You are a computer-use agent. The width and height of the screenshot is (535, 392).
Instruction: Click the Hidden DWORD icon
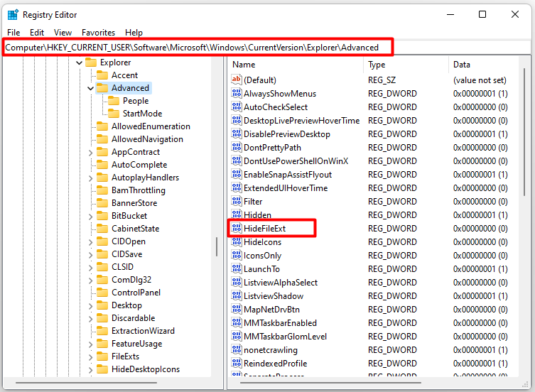(236, 214)
